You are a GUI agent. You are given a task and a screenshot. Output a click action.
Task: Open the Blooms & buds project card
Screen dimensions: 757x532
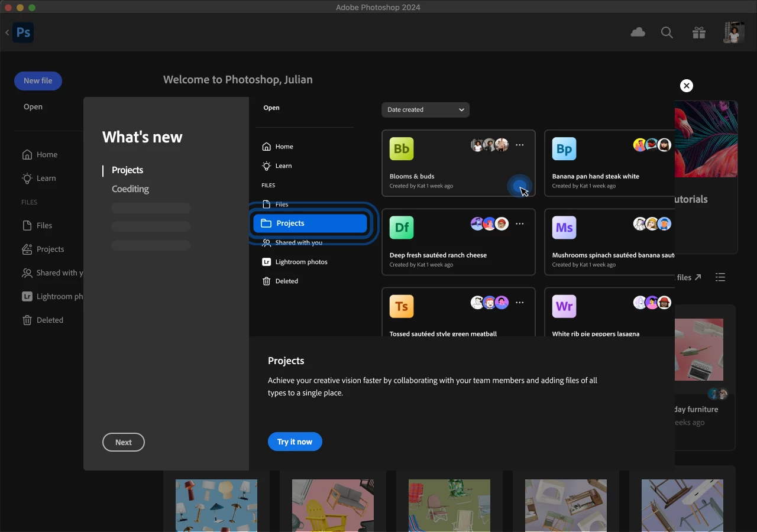(458, 163)
